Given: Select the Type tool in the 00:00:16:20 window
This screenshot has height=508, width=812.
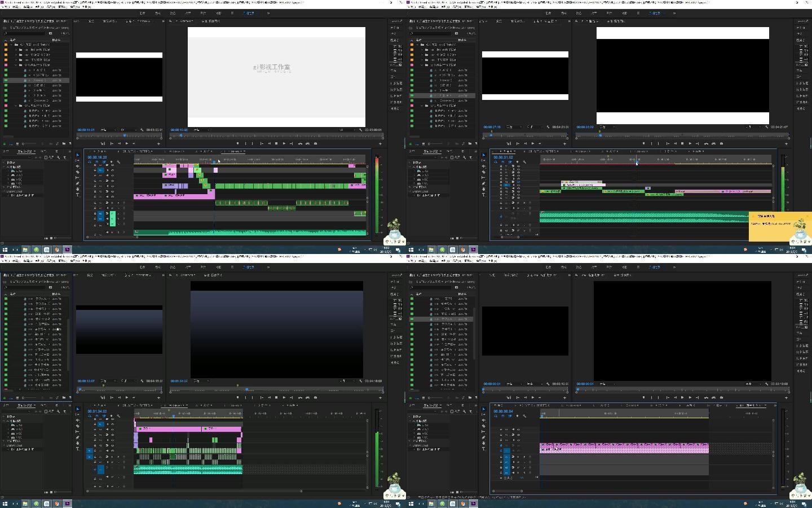Looking at the screenshot, I should tap(78, 195).
